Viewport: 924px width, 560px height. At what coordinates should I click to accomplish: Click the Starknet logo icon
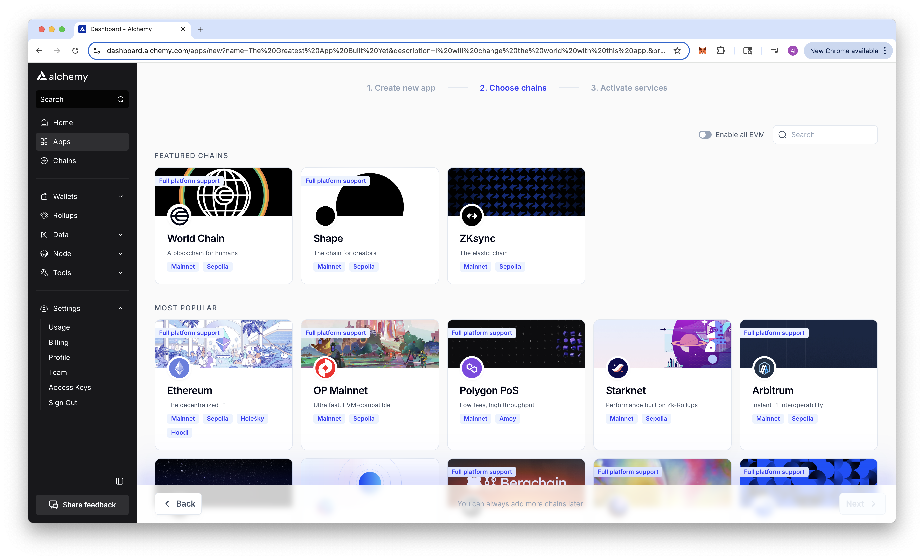pos(618,368)
